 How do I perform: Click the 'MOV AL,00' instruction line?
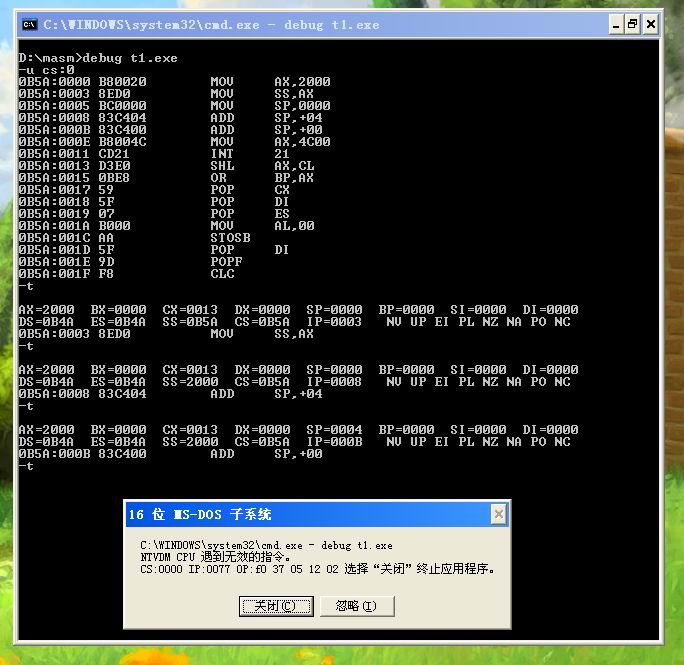tap(166, 226)
